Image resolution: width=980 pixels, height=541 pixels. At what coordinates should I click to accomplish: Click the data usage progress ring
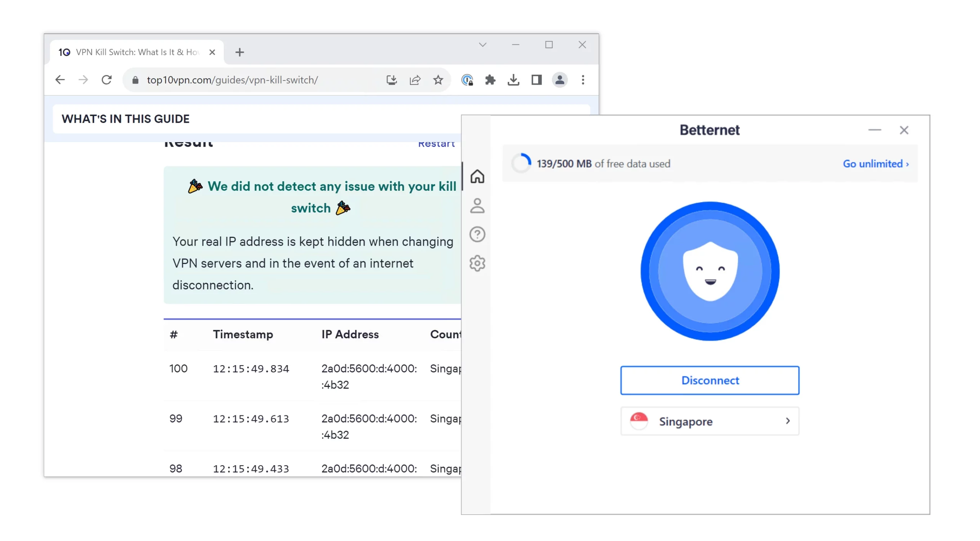521,163
